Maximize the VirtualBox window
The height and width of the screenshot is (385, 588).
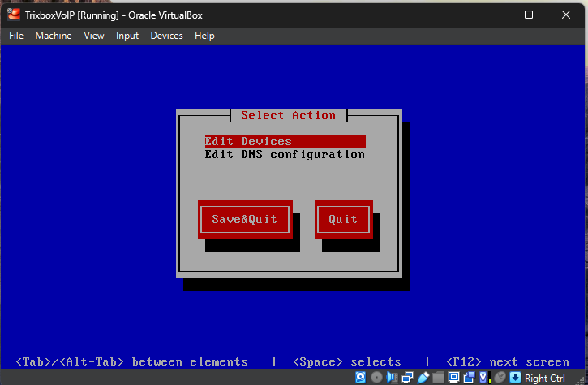coord(529,15)
